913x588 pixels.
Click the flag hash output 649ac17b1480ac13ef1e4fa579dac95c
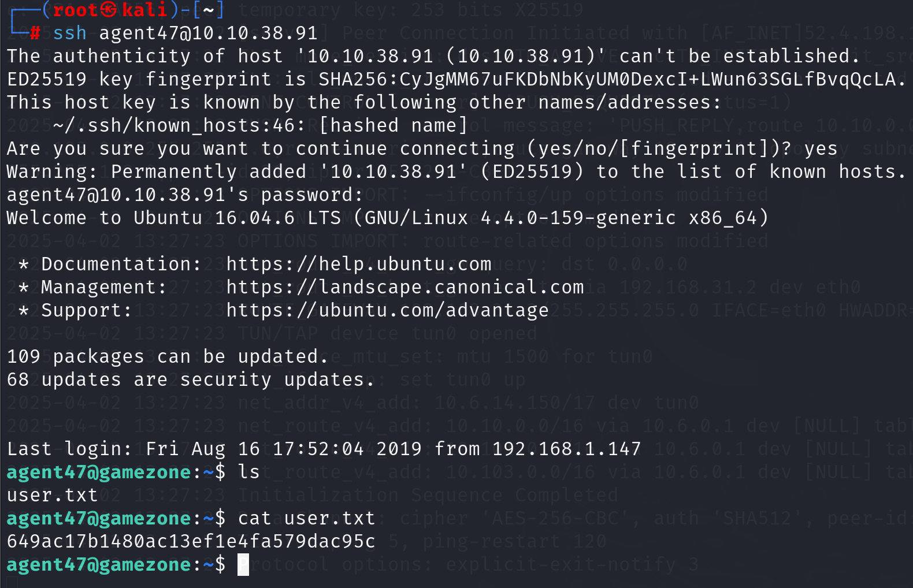(x=191, y=541)
